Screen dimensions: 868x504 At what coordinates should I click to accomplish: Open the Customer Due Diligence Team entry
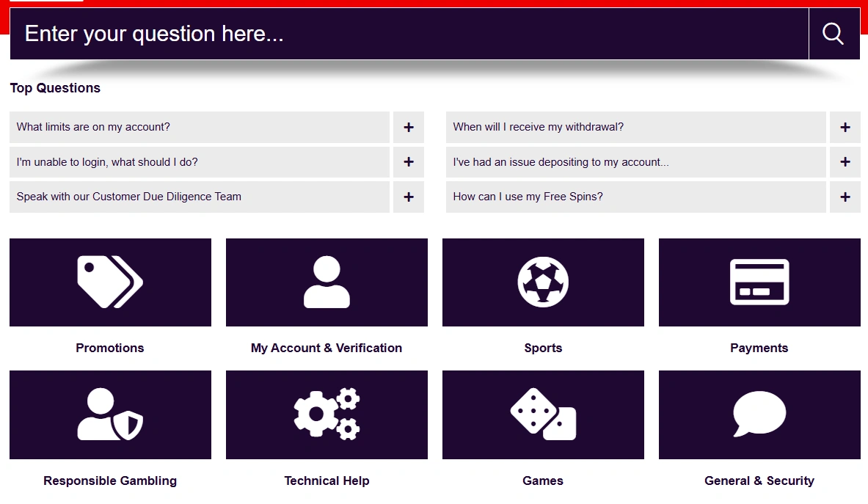pyautogui.click(x=408, y=197)
